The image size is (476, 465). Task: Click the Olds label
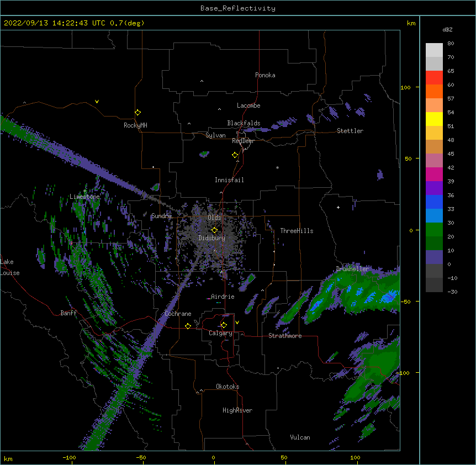click(214, 218)
